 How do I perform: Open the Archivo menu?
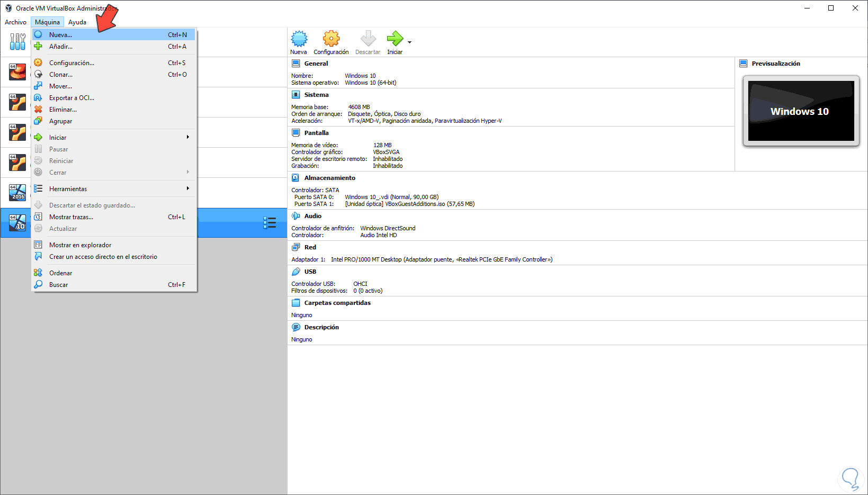[x=15, y=22]
